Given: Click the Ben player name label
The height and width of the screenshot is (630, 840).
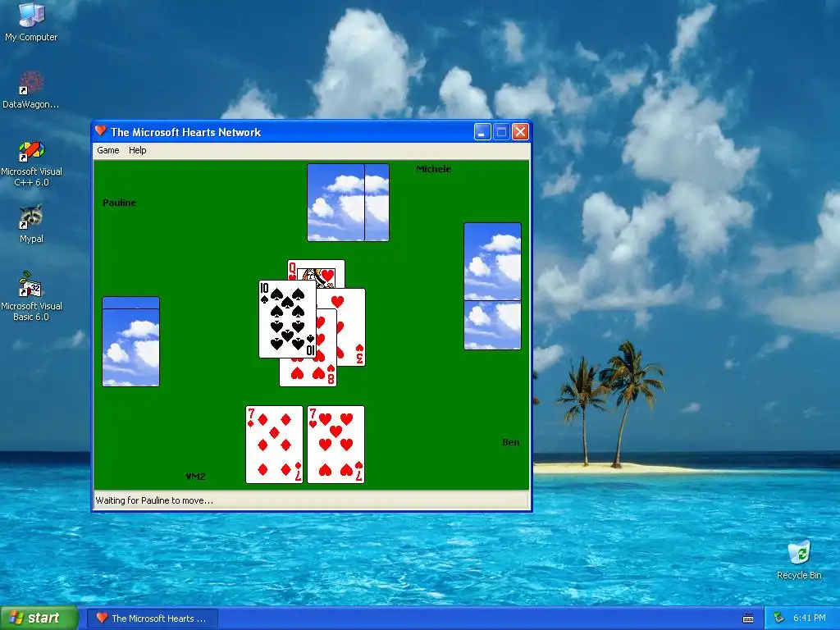Looking at the screenshot, I should tap(510, 442).
